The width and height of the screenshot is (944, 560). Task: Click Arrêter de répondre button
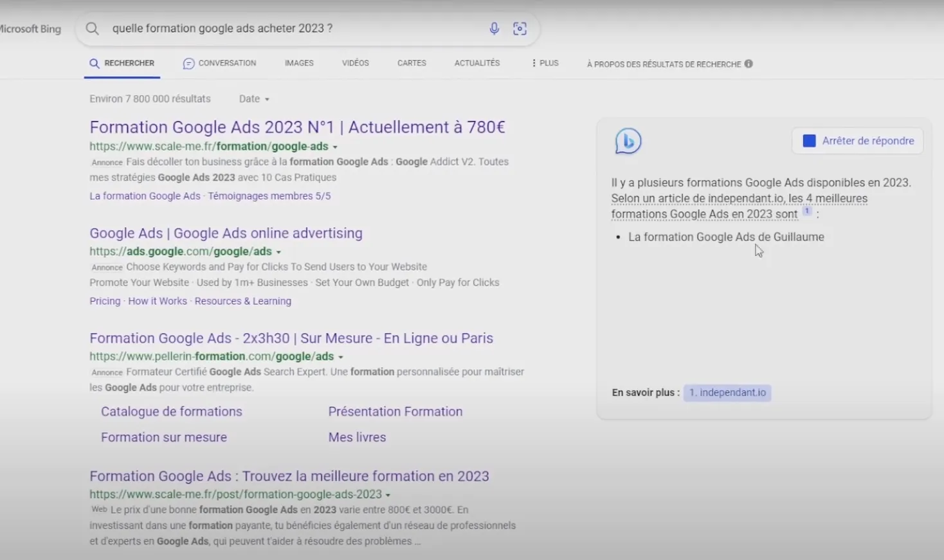coord(858,141)
